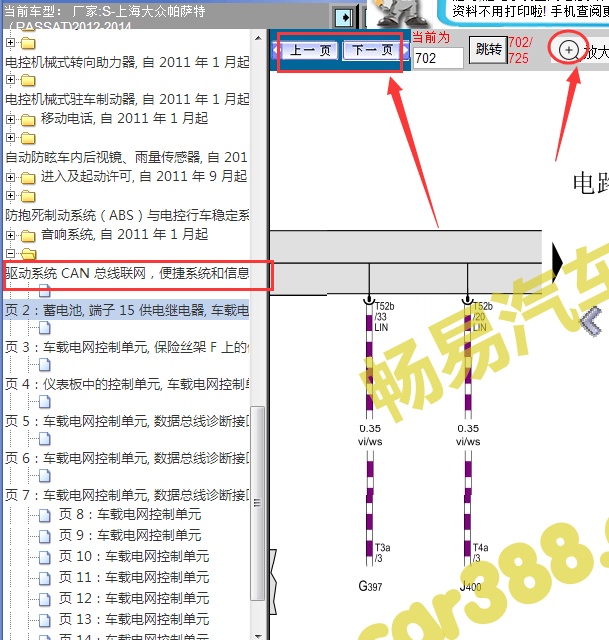The width and height of the screenshot is (609, 640).
Task: Open 页 3：车载电网控制单元, 保险丝架 F
Action: click(127, 347)
